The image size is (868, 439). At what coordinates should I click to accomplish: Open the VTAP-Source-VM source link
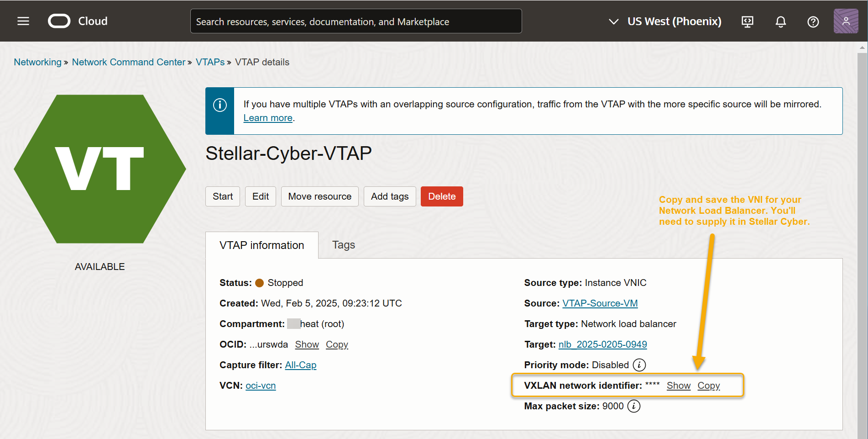point(600,303)
